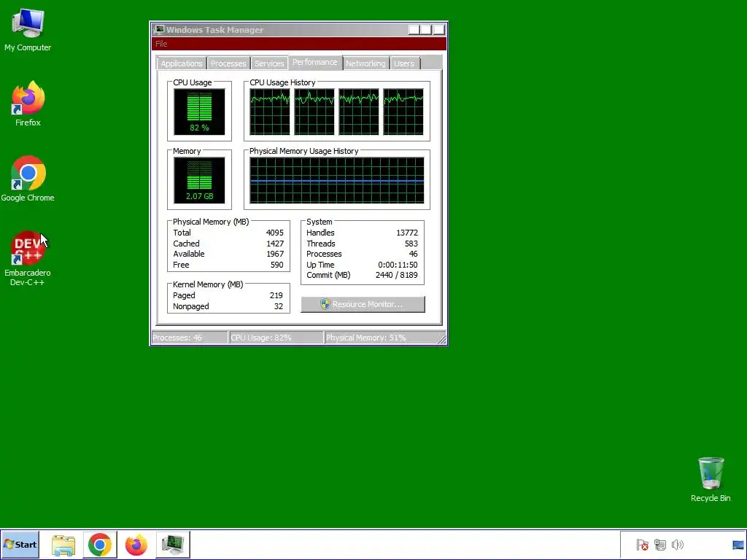The image size is (747, 560).
Task: Click the Total value 4095
Action: (x=274, y=233)
